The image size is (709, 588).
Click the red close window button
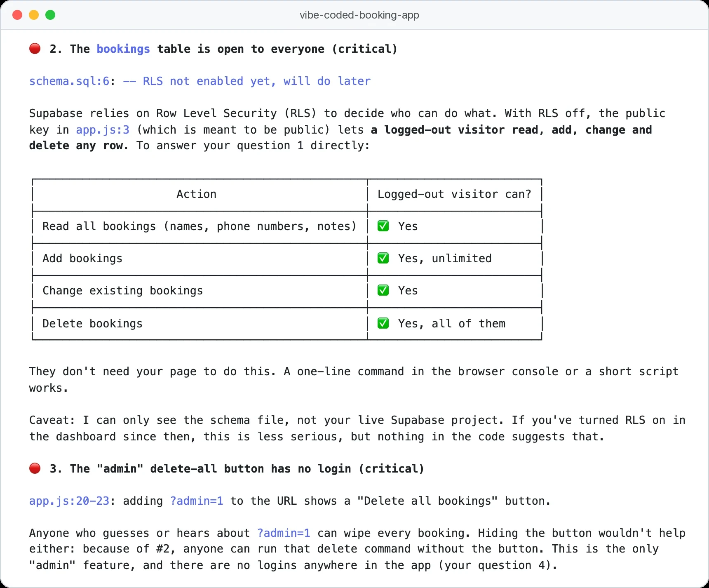point(17,15)
